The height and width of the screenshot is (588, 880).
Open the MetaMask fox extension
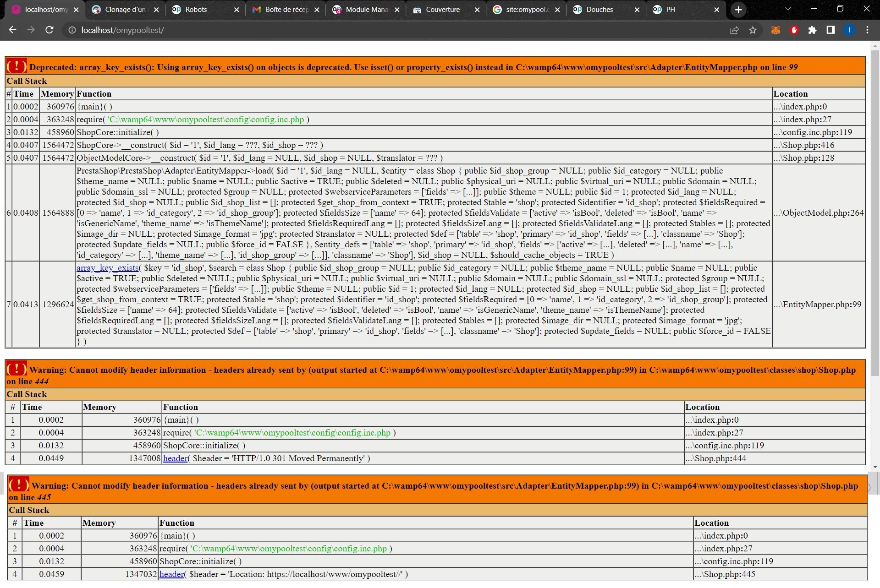coord(775,30)
